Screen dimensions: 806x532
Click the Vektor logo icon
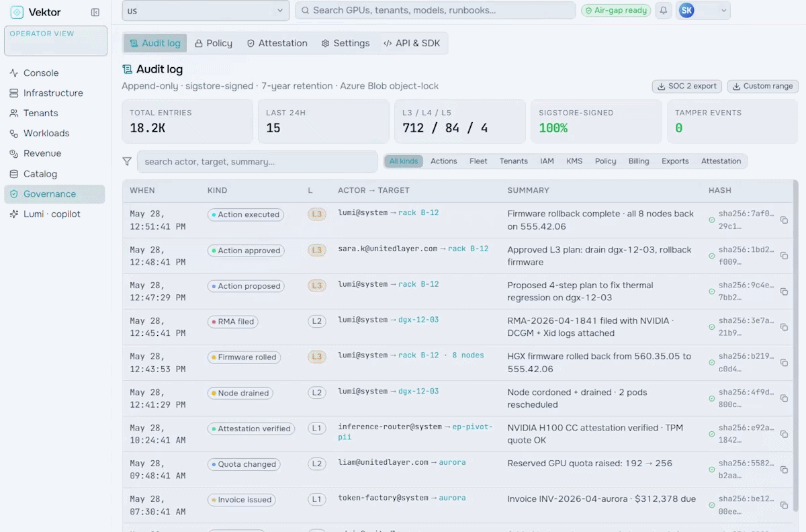click(x=17, y=12)
